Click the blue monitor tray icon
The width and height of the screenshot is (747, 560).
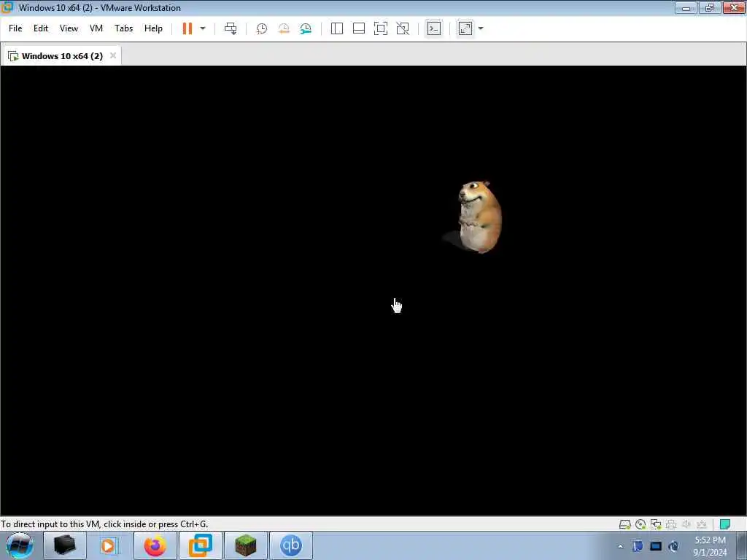[x=656, y=546]
